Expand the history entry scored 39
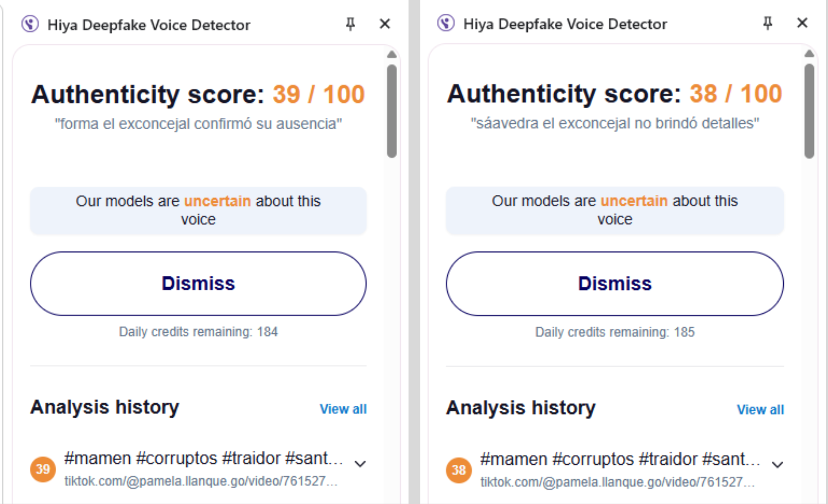 (360, 464)
